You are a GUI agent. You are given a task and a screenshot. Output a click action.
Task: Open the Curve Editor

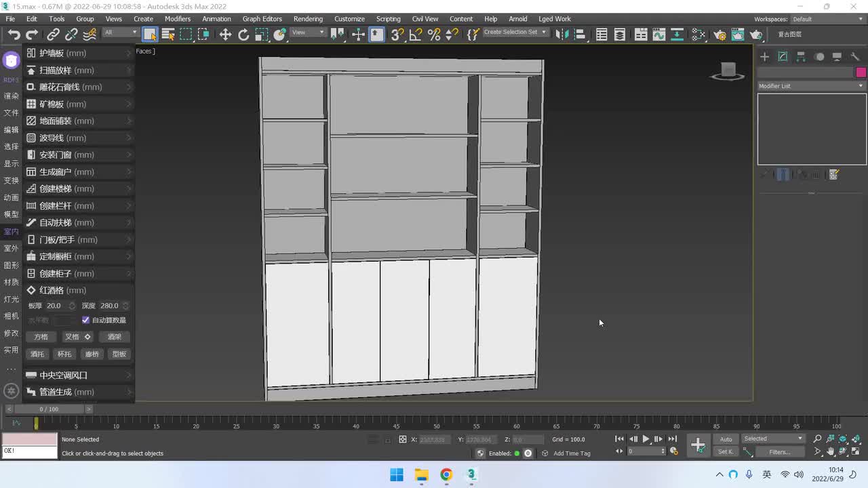tap(658, 35)
